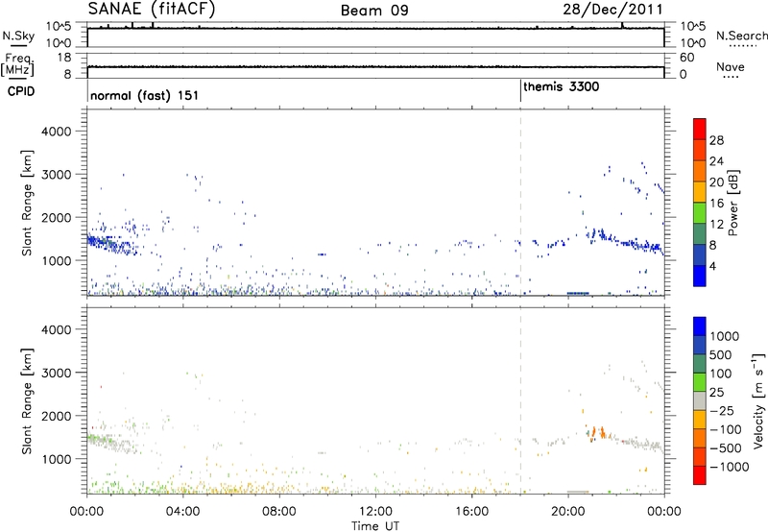Pick the Velocity segment between 500 and 1000
The height and width of the screenshot is (532, 768).
click(700, 345)
